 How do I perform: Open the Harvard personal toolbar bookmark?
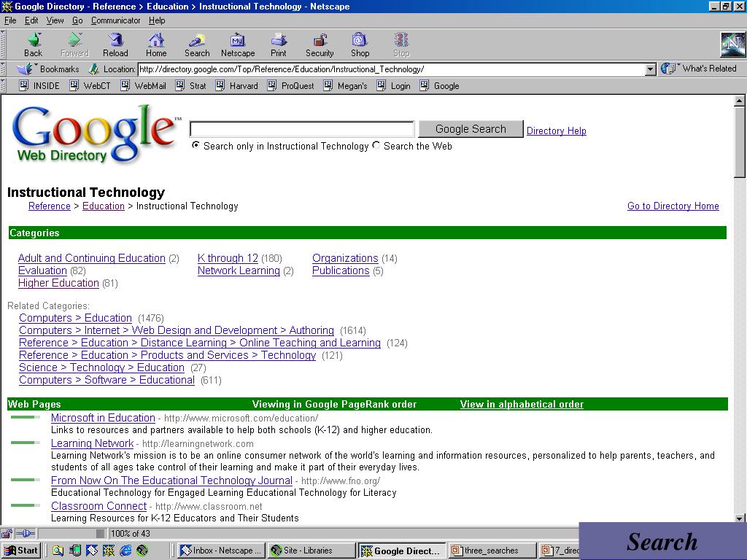click(x=236, y=86)
